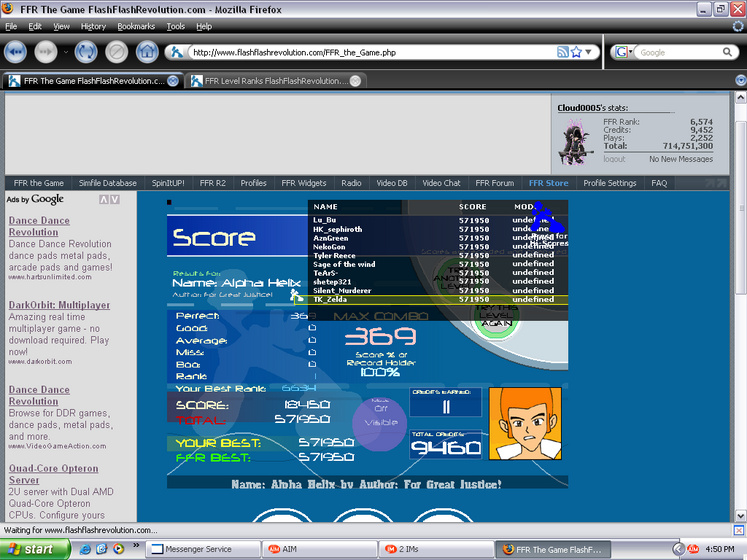The image size is (747, 560).
Task: Open Profile Settings
Action: tap(610, 183)
